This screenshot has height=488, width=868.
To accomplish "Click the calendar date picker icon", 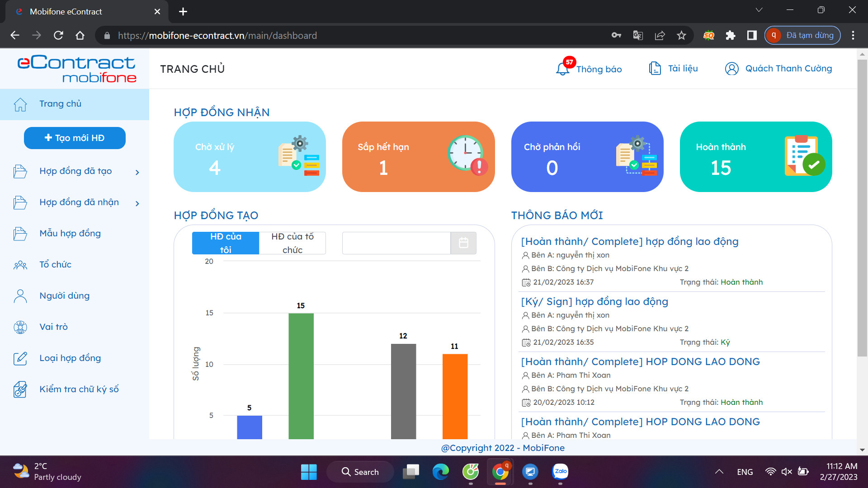I will pos(463,243).
